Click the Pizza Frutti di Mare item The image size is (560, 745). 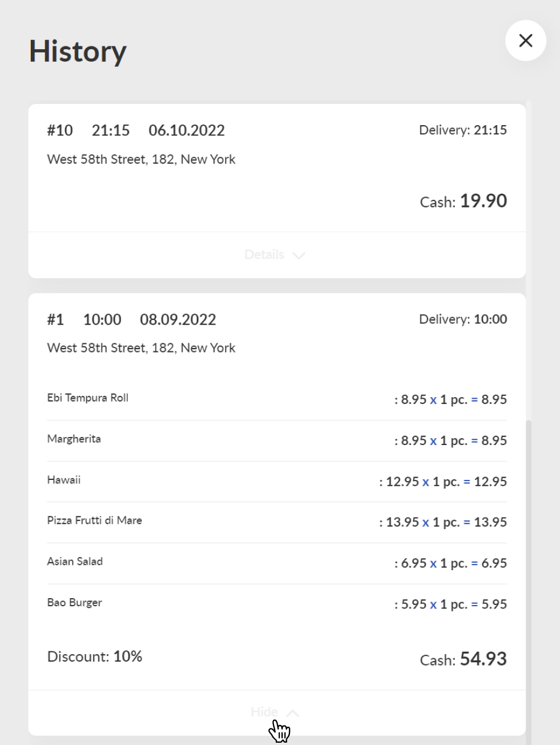tap(277, 522)
